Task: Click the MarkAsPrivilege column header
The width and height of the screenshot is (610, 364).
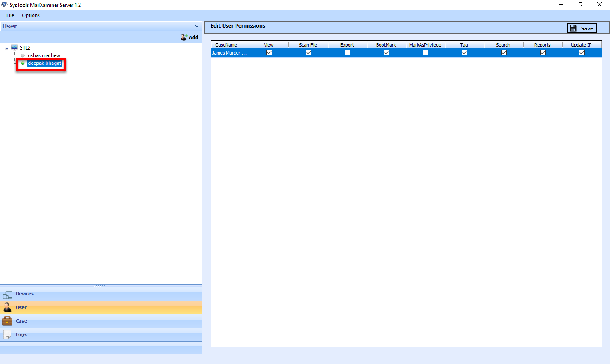Action: (x=425, y=45)
